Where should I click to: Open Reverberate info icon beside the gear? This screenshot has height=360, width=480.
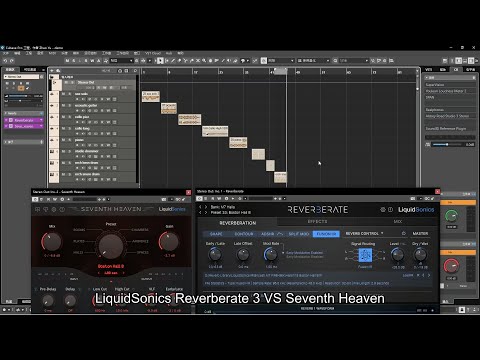pyautogui.click(x=390, y=210)
